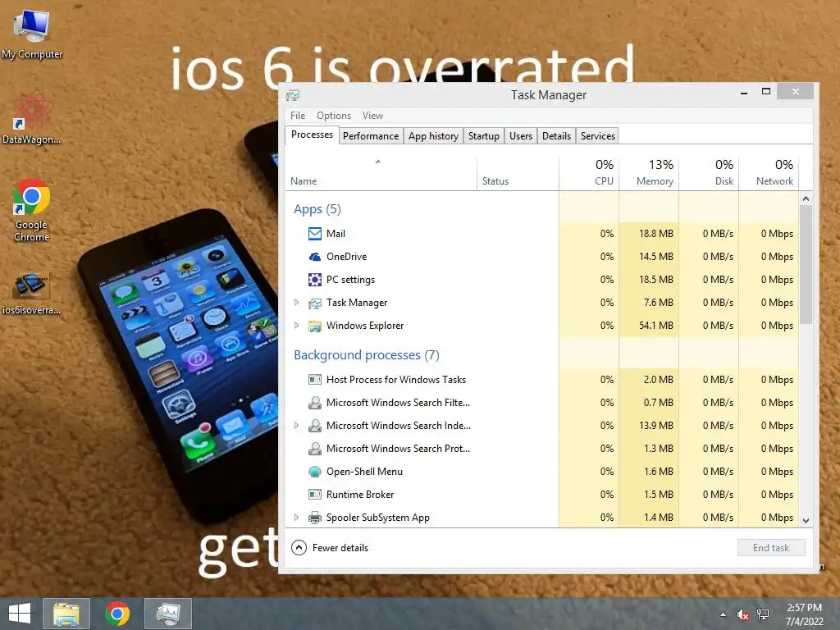Open the File menu
The width and height of the screenshot is (840, 630).
click(x=298, y=116)
